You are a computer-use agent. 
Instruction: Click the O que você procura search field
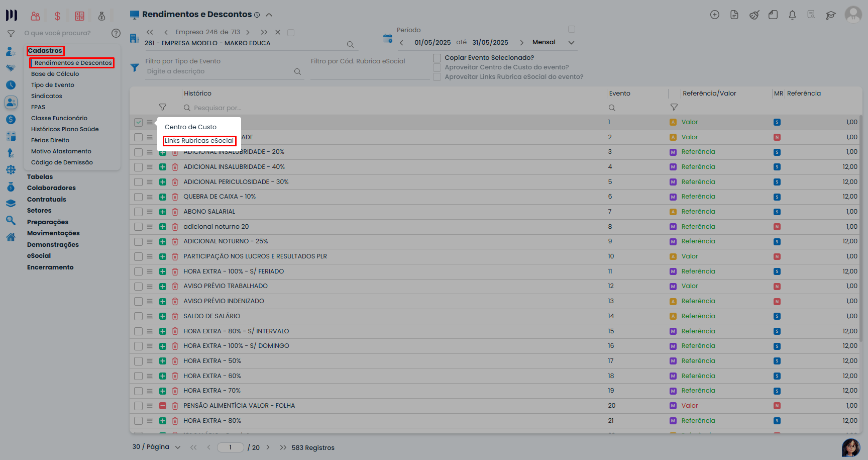click(x=65, y=33)
